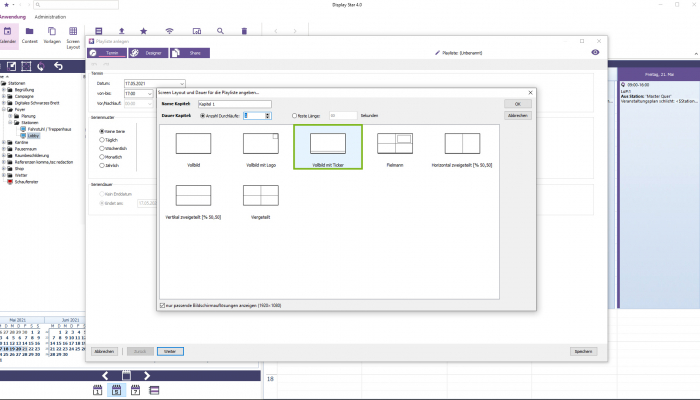Click the Vorlagen ribbon icon

[52, 36]
